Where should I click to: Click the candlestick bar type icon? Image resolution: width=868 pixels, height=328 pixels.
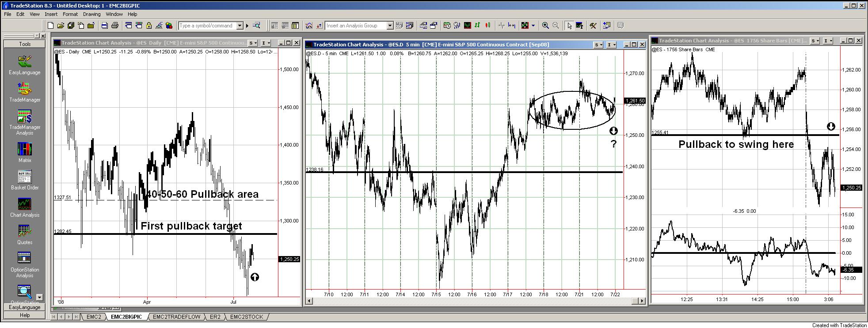tap(488, 26)
